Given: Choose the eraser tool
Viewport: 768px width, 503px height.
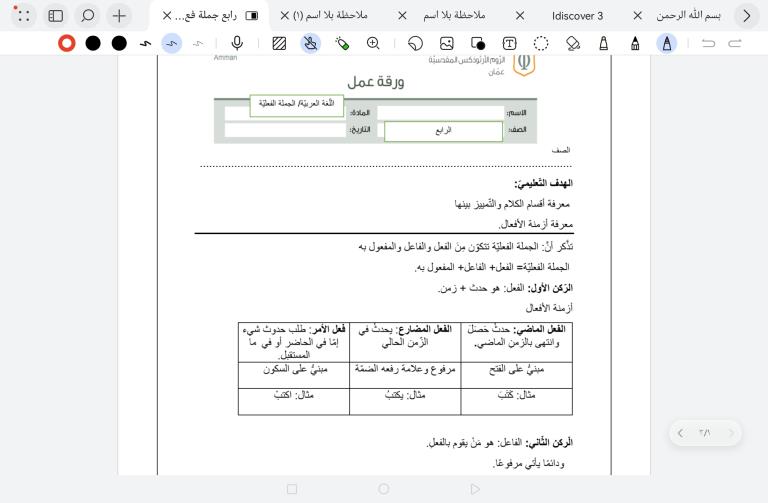Looking at the screenshot, I should click(572, 43).
